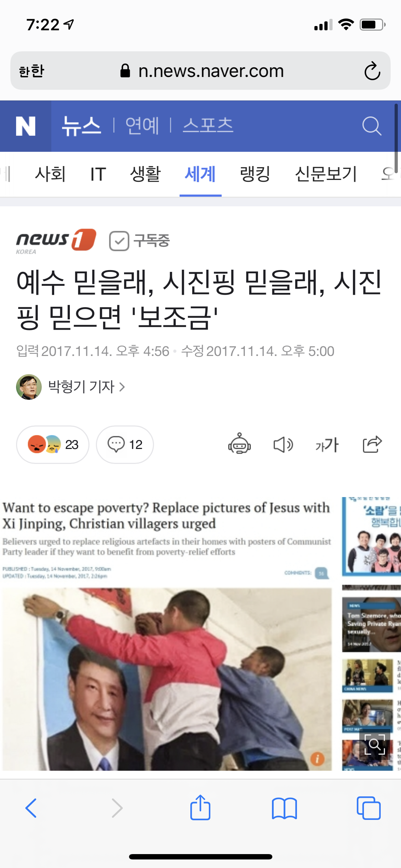Open the Naver search magnifier icon

coord(372,126)
